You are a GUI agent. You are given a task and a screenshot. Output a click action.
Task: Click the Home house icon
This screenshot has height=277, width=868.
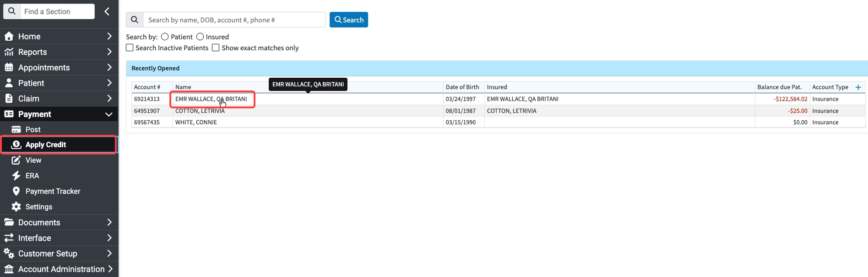[x=9, y=37]
